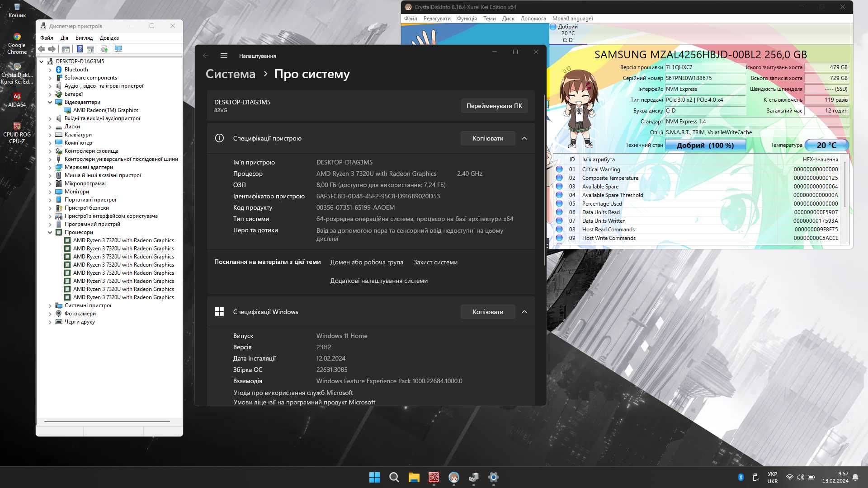Switch to ROG CPU-Z on taskbar
868x488 pixels.
(434, 477)
